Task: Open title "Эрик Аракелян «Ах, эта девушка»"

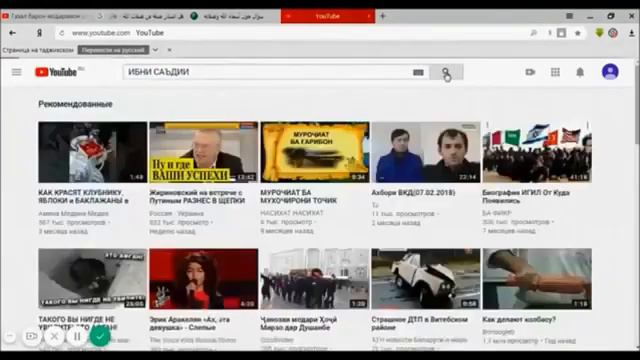Action: [189, 324]
